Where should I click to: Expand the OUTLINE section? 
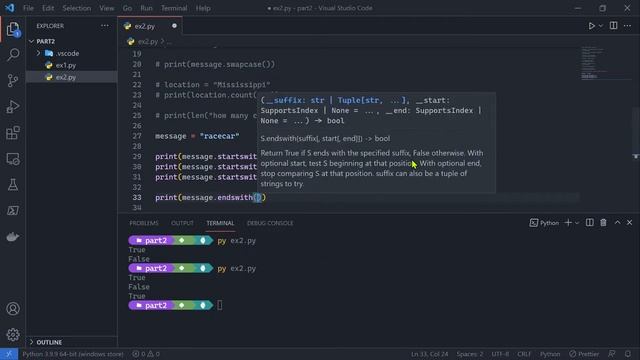point(71,342)
